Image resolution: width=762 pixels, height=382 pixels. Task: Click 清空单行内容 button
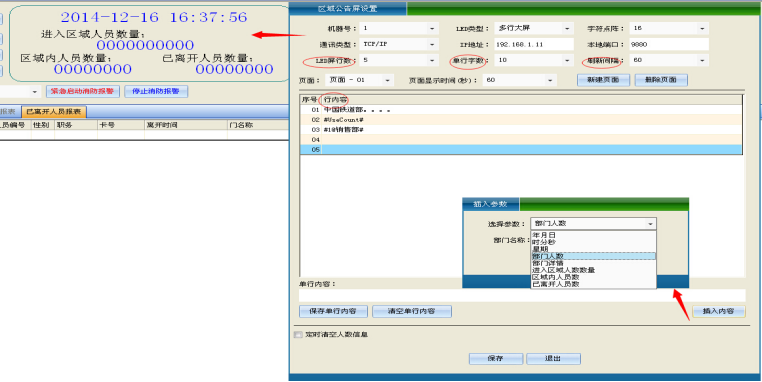(x=412, y=312)
